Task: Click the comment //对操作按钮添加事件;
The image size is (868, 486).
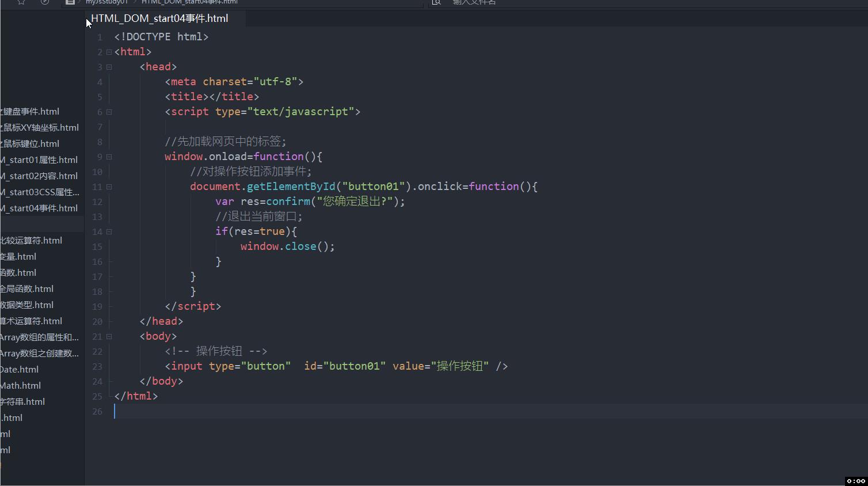Action: tap(251, 172)
